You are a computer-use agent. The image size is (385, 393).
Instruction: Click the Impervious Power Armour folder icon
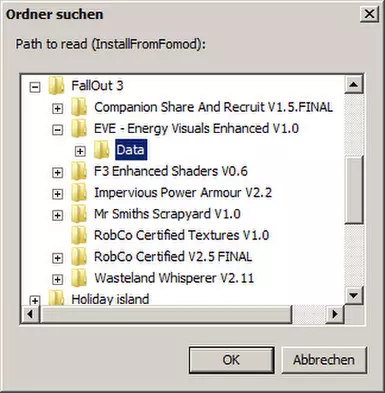(x=79, y=192)
